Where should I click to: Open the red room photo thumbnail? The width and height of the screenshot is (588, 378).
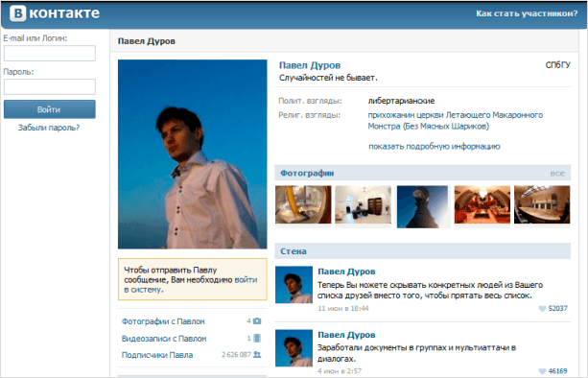[482, 204]
